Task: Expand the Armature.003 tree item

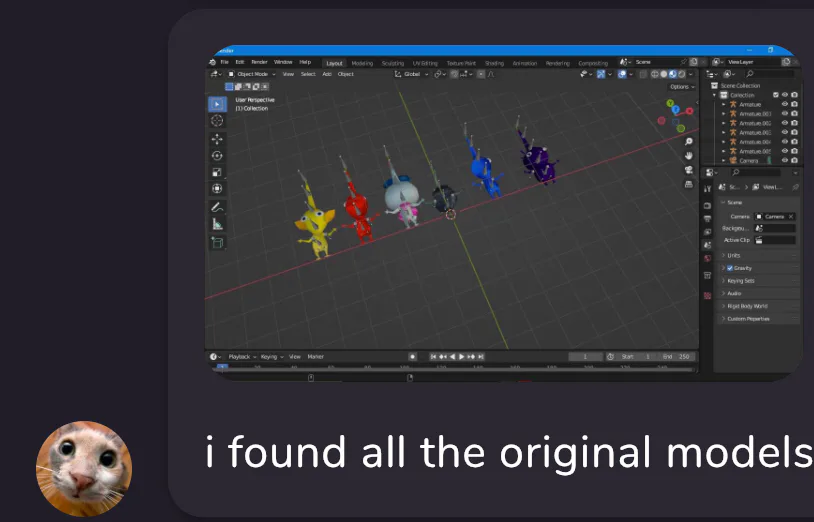Action: coord(724,132)
